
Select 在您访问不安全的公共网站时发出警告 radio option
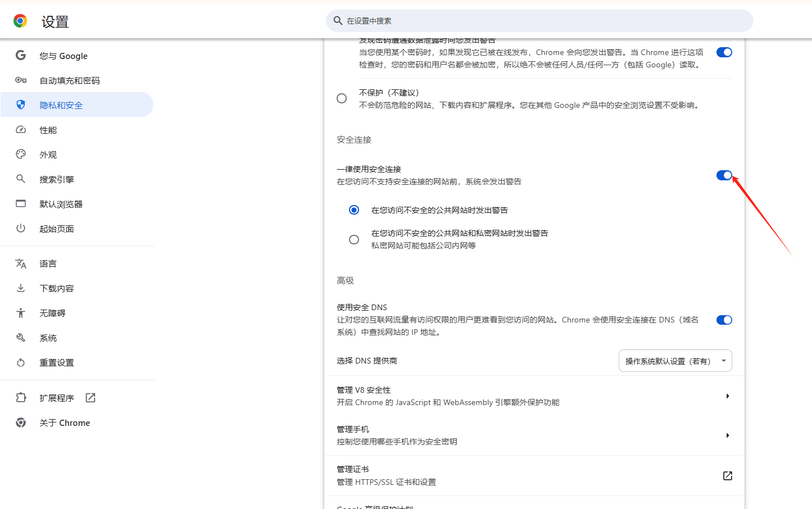point(354,210)
